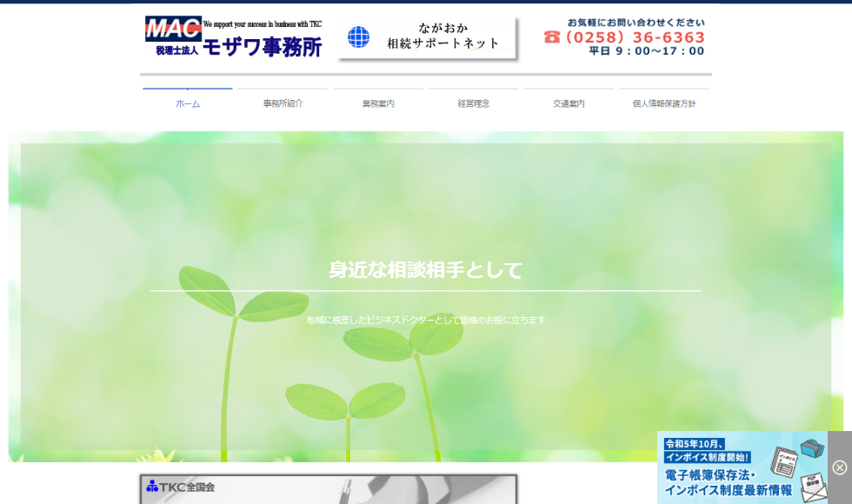Click the blue globe icon
This screenshot has width=852, height=504.
pos(358,37)
